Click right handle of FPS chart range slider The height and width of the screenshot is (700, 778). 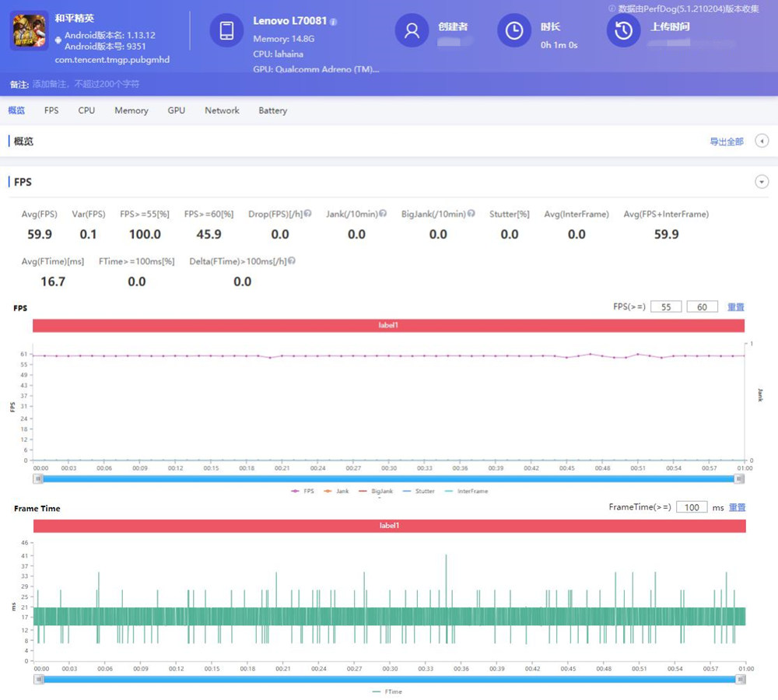[739, 479]
